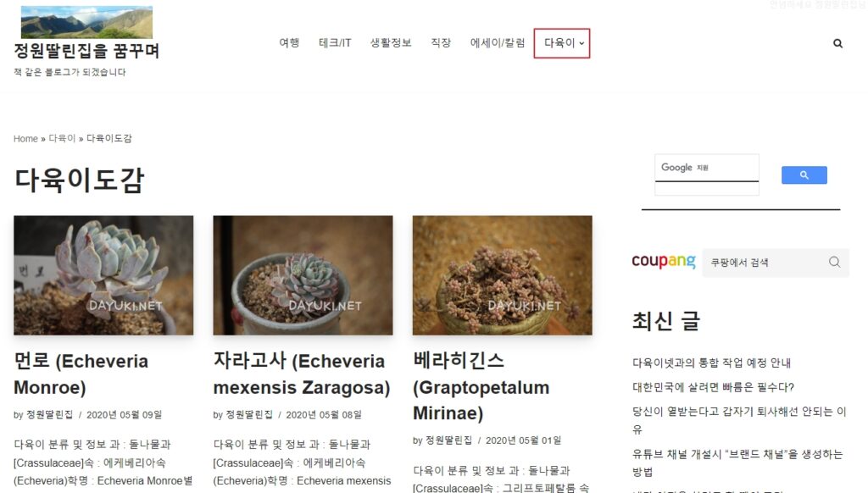Open the 테크/IT menu item

pos(335,42)
